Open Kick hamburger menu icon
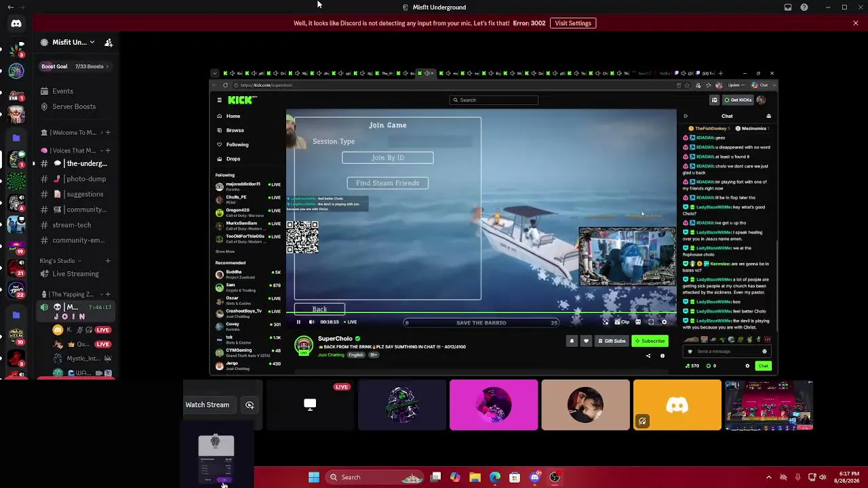The width and height of the screenshot is (868, 488). 219,100
